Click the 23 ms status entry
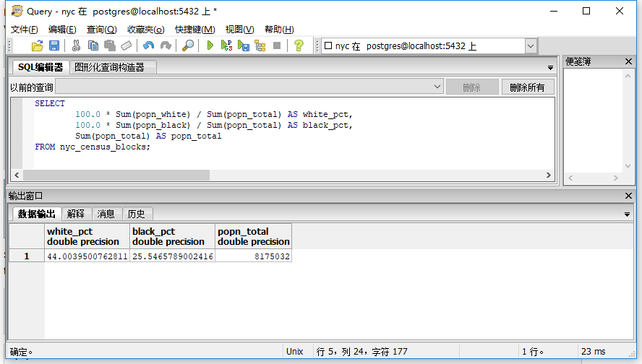This screenshot has width=642, height=364. pyautogui.click(x=594, y=352)
